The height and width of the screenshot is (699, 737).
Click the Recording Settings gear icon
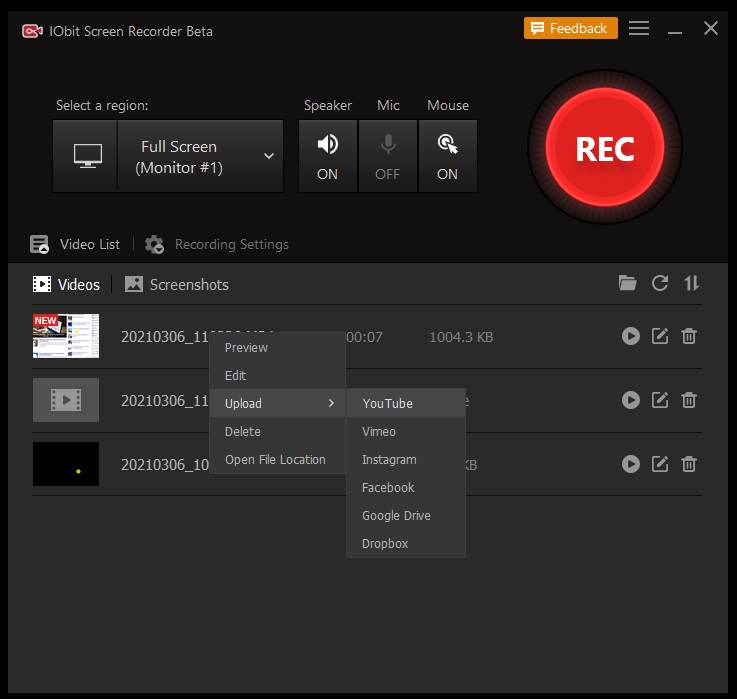[x=154, y=244]
